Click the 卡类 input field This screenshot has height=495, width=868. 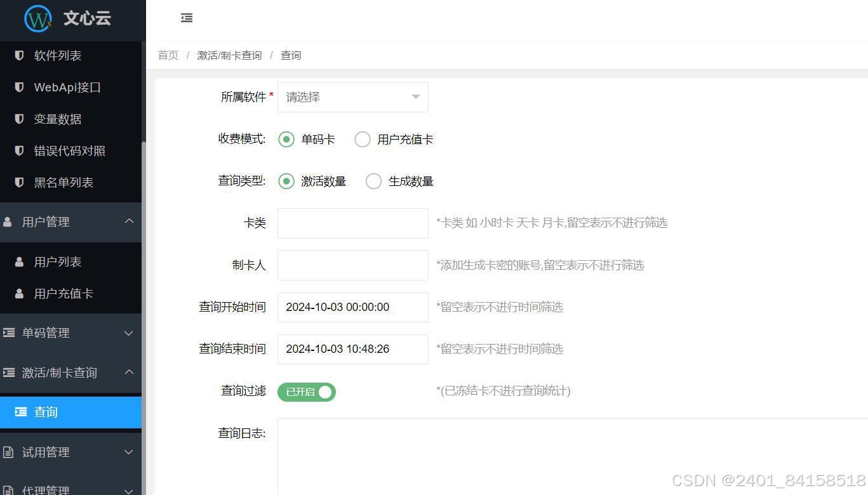tap(353, 223)
